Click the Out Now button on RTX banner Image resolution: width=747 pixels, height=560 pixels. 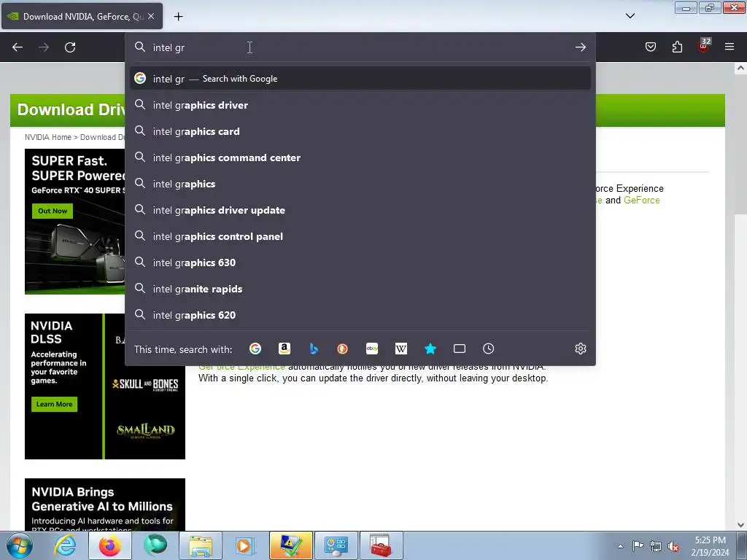53,211
